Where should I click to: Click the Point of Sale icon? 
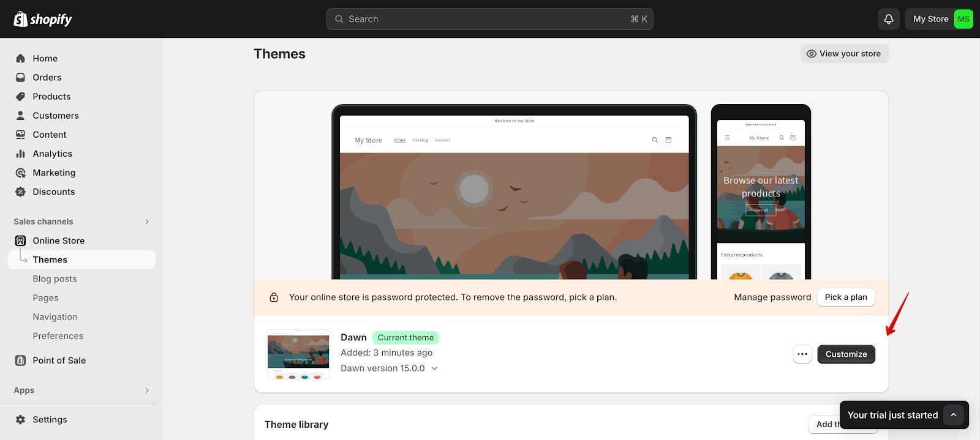[x=20, y=360]
